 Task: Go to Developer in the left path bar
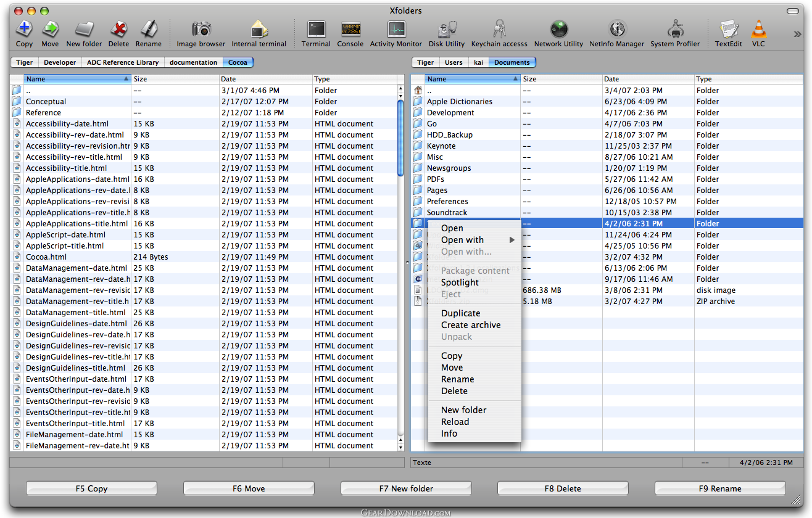tap(60, 62)
